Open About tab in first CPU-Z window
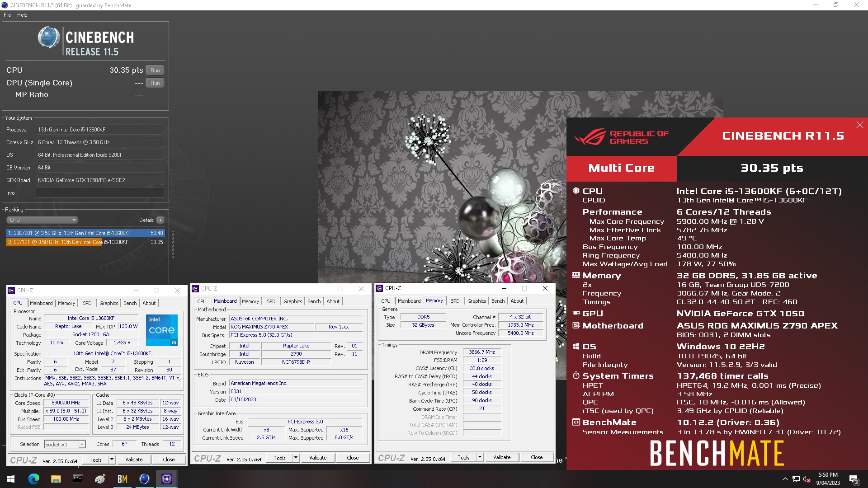The width and height of the screenshot is (868, 488). tap(149, 303)
